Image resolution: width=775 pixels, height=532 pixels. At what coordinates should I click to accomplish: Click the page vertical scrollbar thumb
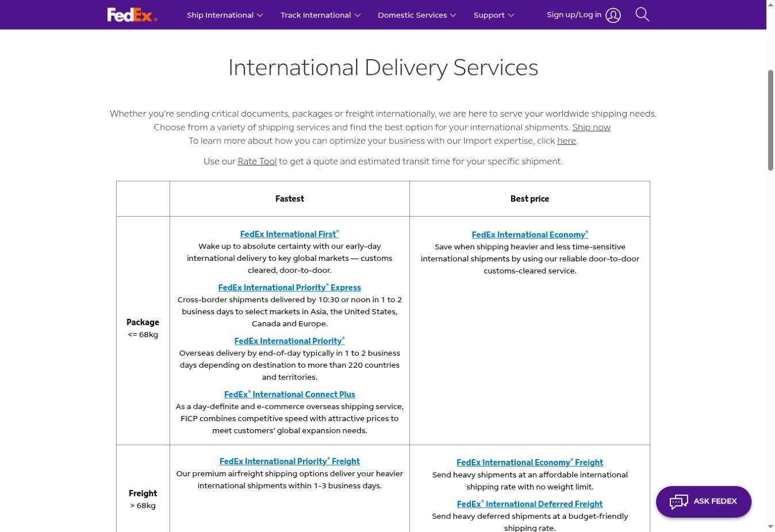tap(770, 120)
